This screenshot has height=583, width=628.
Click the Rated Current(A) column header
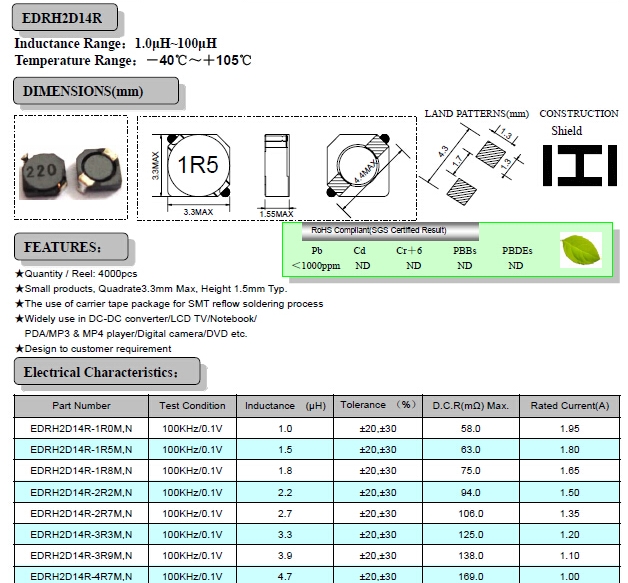[x=568, y=406]
